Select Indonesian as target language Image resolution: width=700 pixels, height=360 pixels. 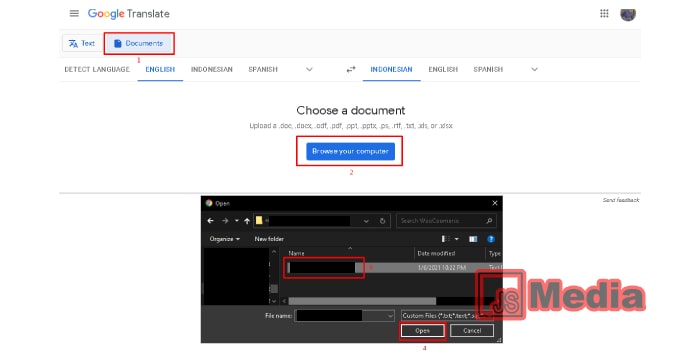(x=392, y=69)
